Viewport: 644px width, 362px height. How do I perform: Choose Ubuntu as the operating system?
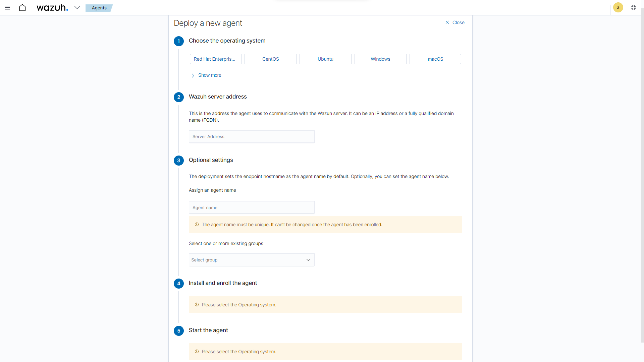click(325, 59)
